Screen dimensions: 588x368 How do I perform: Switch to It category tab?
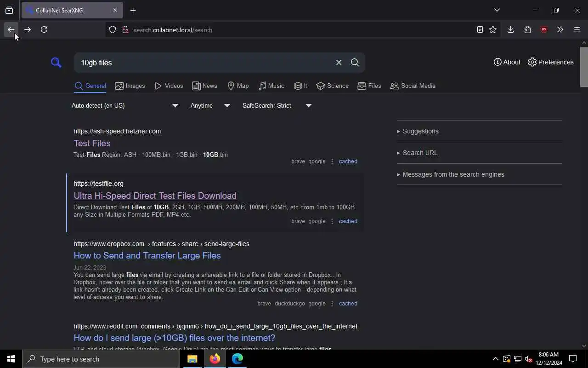pyautogui.click(x=300, y=86)
